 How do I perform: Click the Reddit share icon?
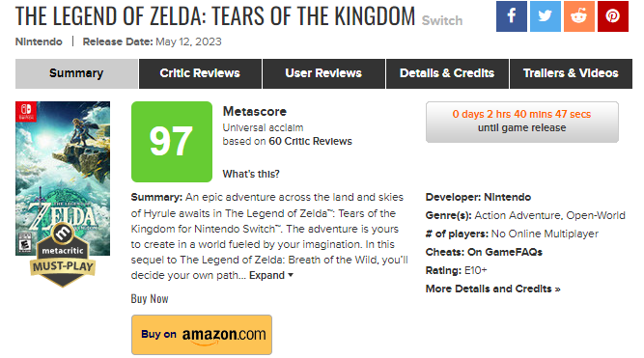[579, 16]
